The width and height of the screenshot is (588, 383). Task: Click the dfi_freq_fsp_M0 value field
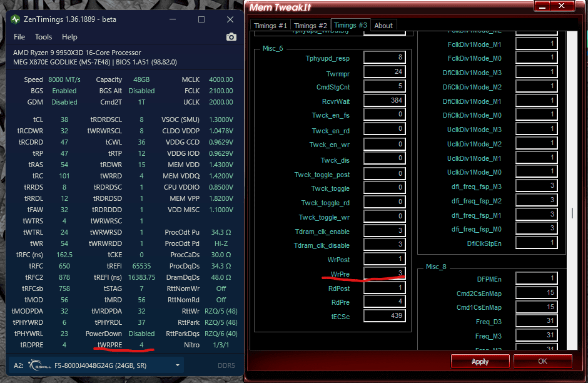pyautogui.click(x=537, y=228)
